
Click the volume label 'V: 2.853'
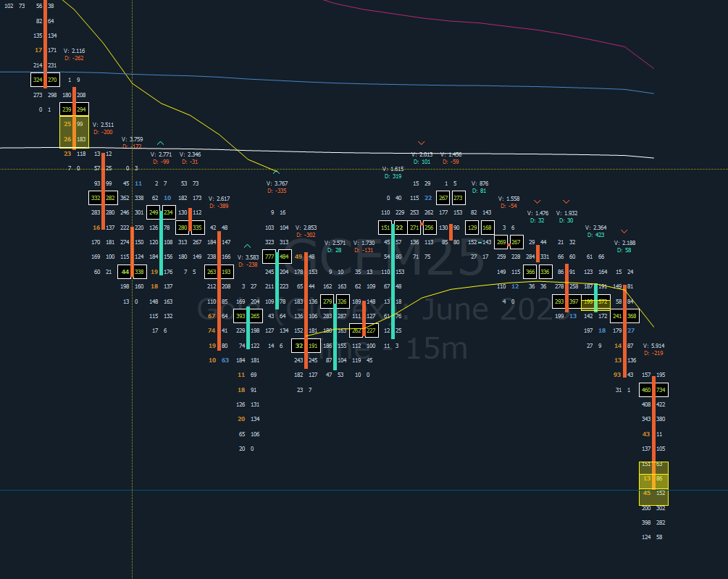tap(306, 228)
